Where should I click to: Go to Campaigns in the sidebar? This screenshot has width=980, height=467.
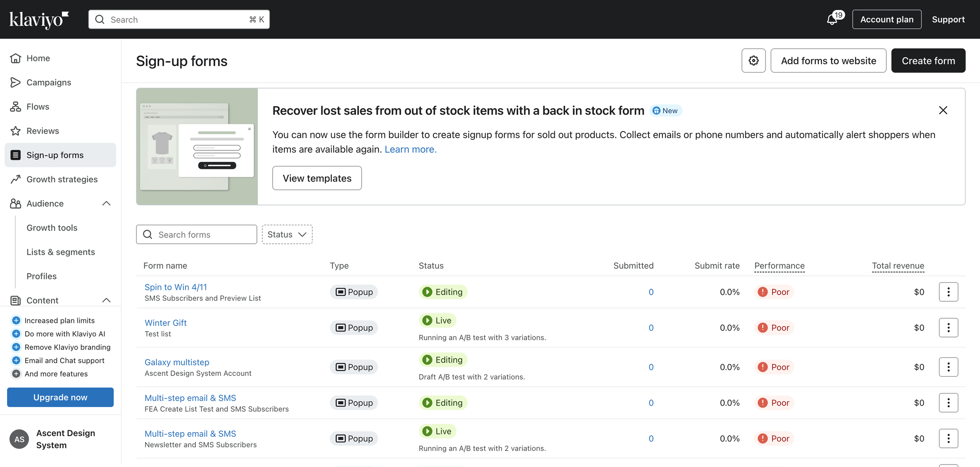tap(49, 82)
